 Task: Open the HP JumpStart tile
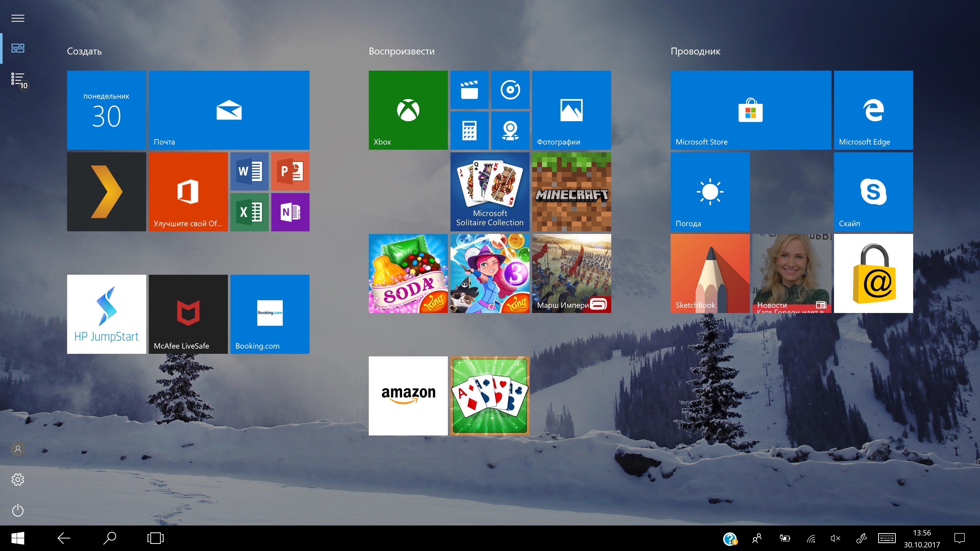(106, 314)
